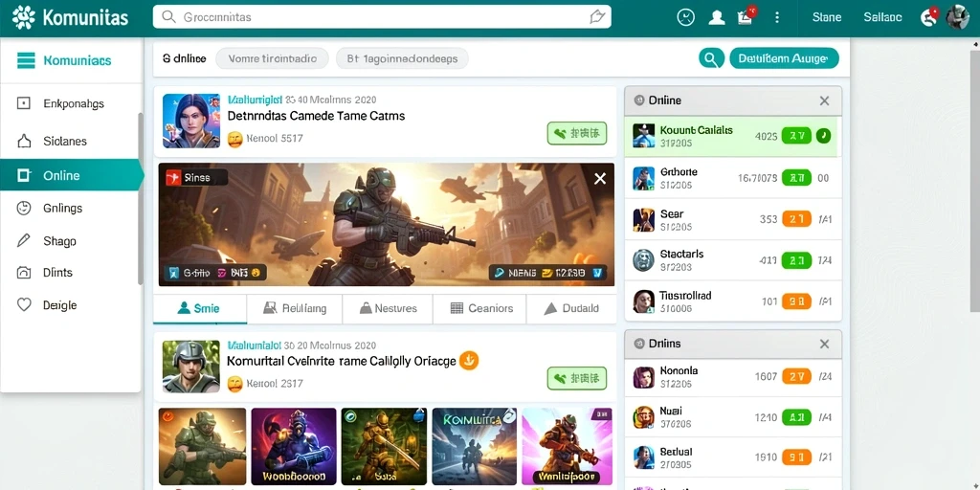
Task: Switch to the Ceaniors tab
Action: 480,308
